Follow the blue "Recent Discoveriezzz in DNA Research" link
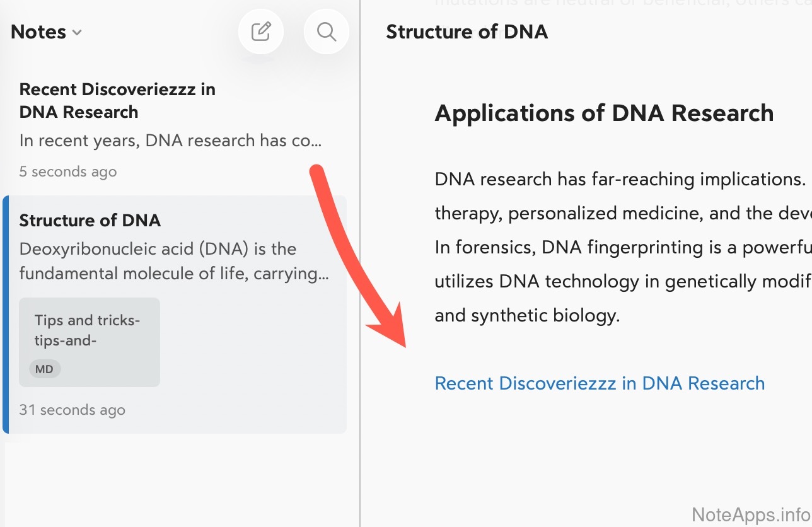 pos(600,383)
